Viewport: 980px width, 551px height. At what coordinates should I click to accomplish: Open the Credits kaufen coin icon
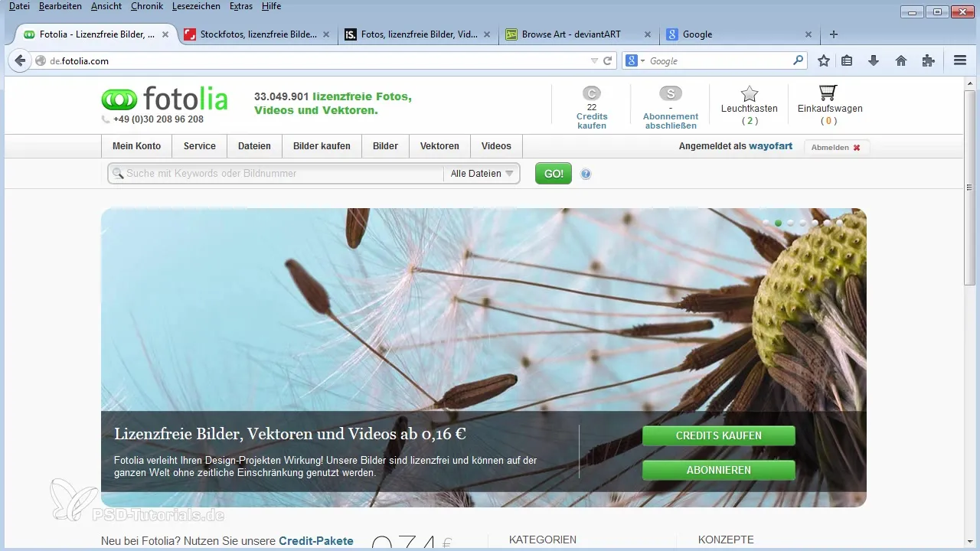[592, 93]
